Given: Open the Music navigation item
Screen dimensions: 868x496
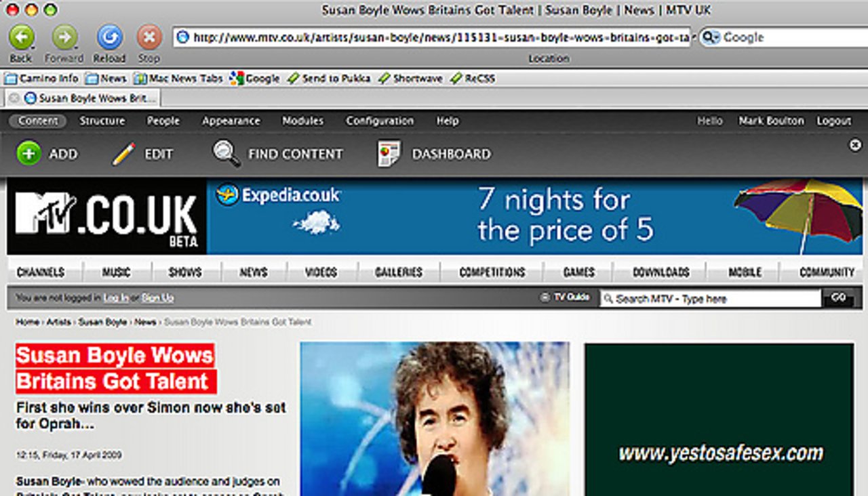Looking at the screenshot, I should click(x=116, y=272).
